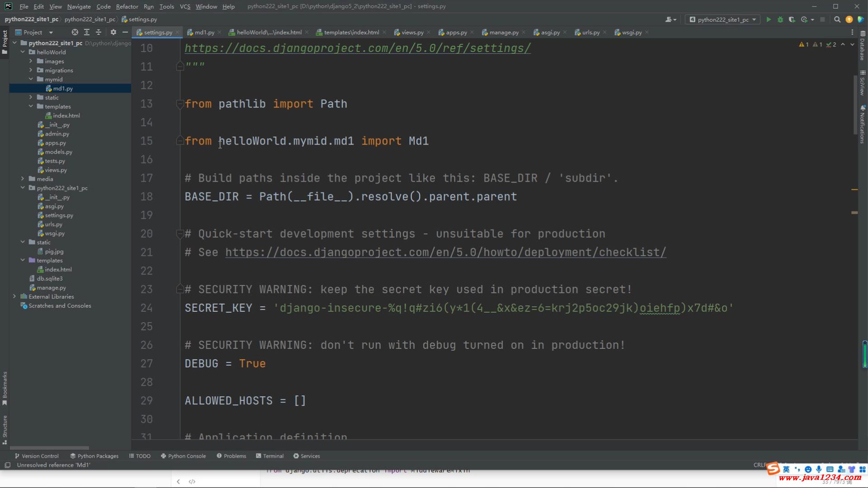The image size is (868, 488).
Task: Click the IDE updates orange icon
Action: click(849, 19)
